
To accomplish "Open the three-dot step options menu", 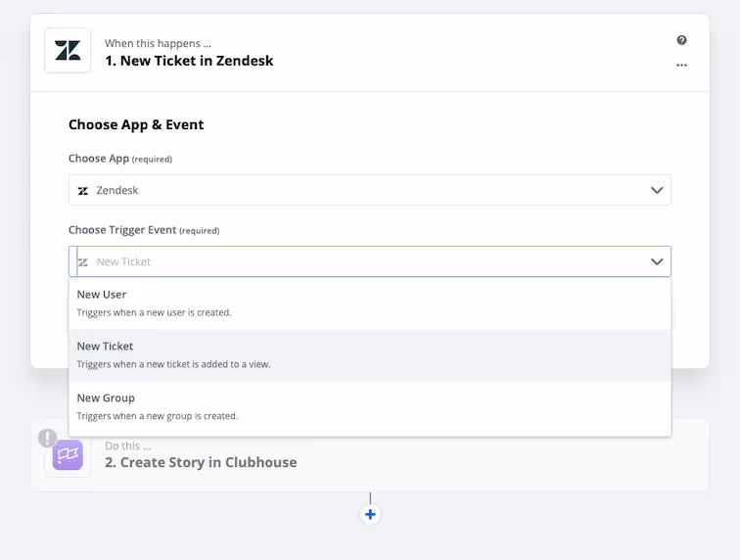I will pos(681,65).
